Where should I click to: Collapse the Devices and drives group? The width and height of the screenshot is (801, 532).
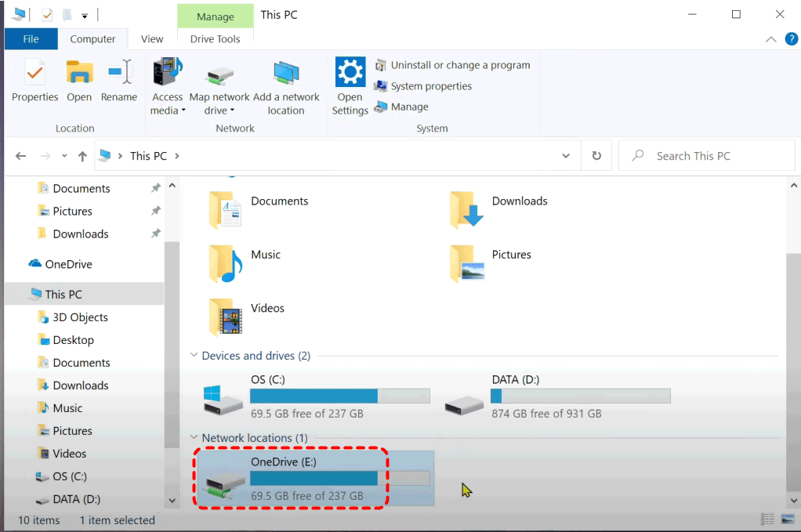coord(194,355)
